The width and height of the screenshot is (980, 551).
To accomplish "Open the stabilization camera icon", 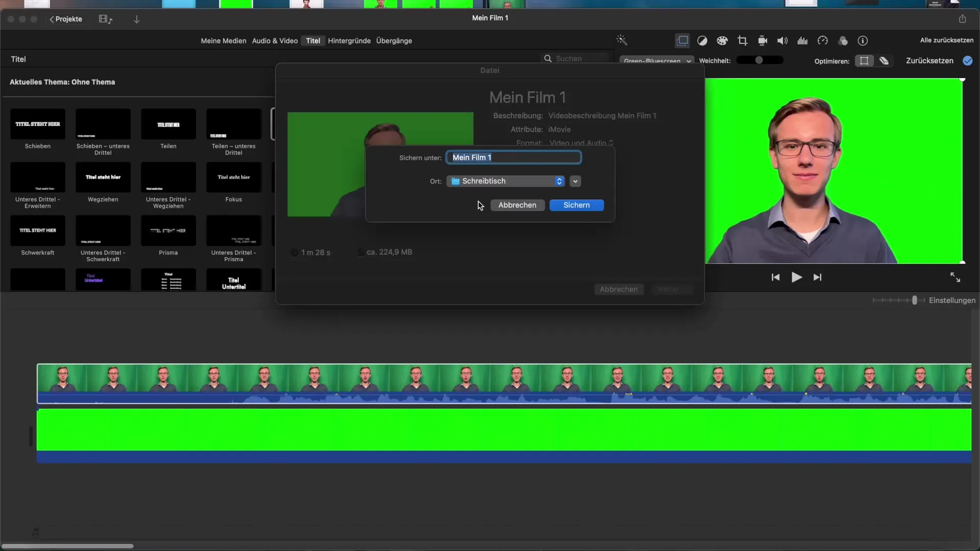I will click(x=763, y=41).
